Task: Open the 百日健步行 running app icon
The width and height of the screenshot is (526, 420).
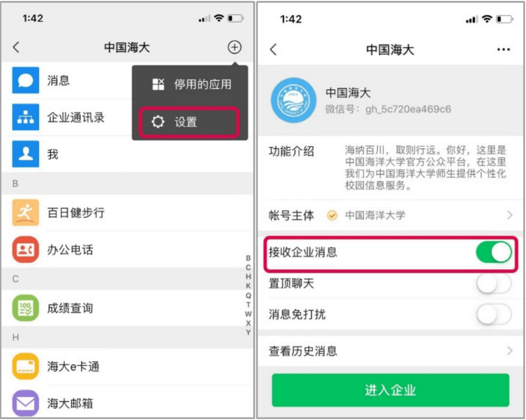Action: coord(25,213)
